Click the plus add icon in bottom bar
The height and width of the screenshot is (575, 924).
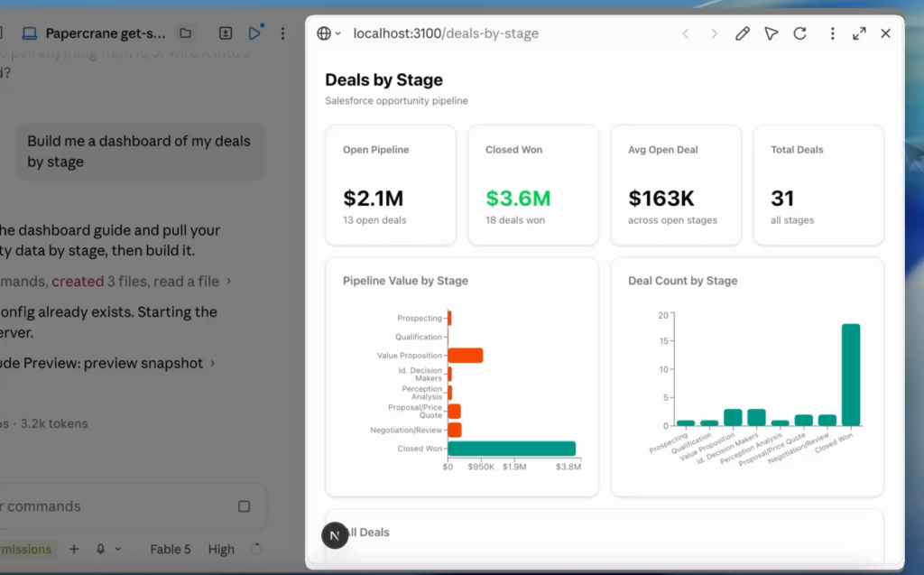(x=74, y=549)
